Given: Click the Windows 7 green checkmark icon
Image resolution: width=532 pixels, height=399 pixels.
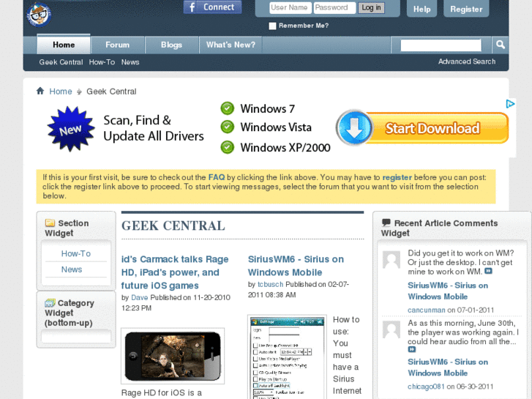Looking at the screenshot, I should [228, 108].
